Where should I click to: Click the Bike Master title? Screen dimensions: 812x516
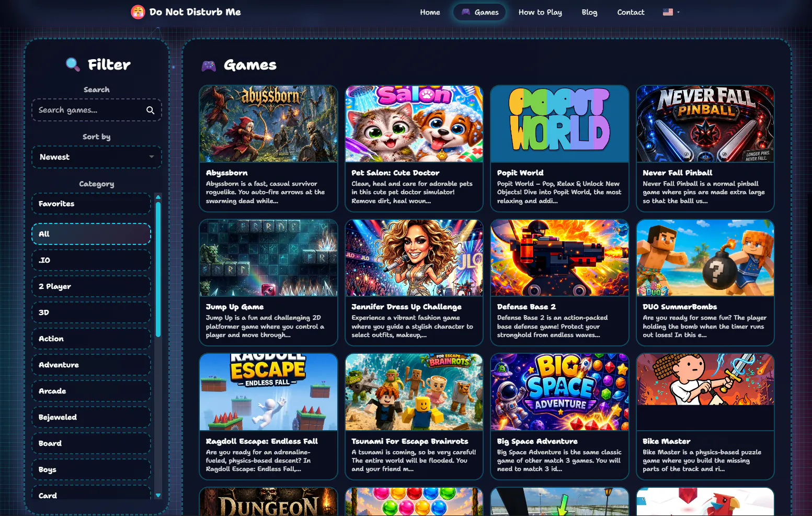click(666, 441)
